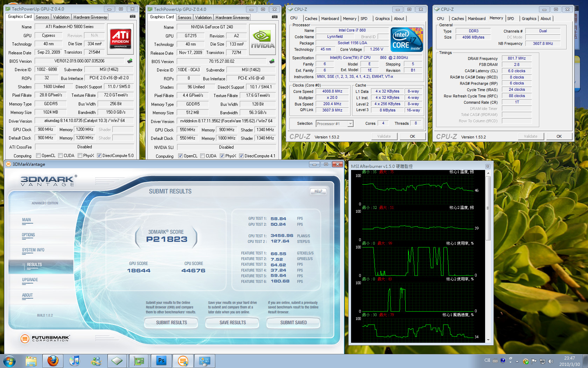Toggle CUDA checkbox in ATI GPU-Z
This screenshot has width=588, height=368.
pyautogui.click(x=61, y=156)
